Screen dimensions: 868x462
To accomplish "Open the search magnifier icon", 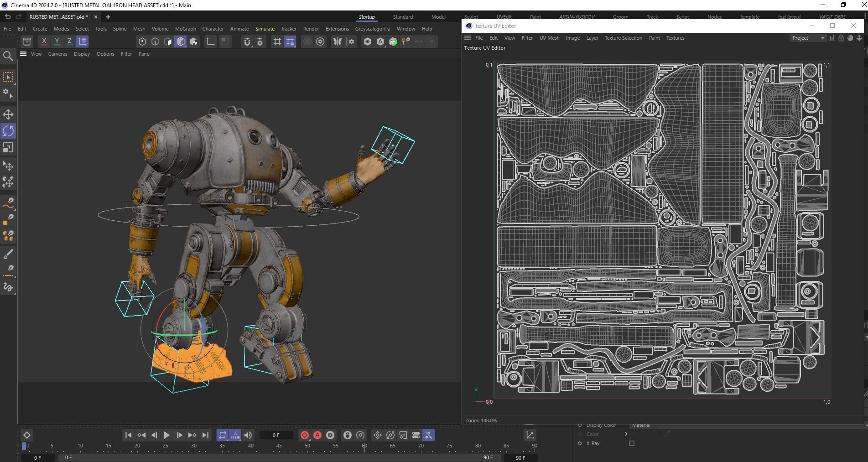I will [x=8, y=56].
